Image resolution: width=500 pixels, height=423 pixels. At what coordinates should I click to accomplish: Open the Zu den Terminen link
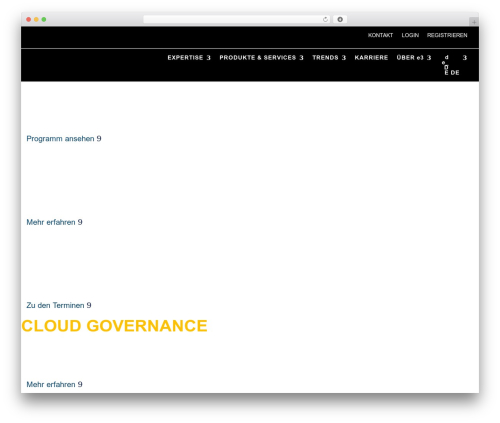tap(59, 305)
